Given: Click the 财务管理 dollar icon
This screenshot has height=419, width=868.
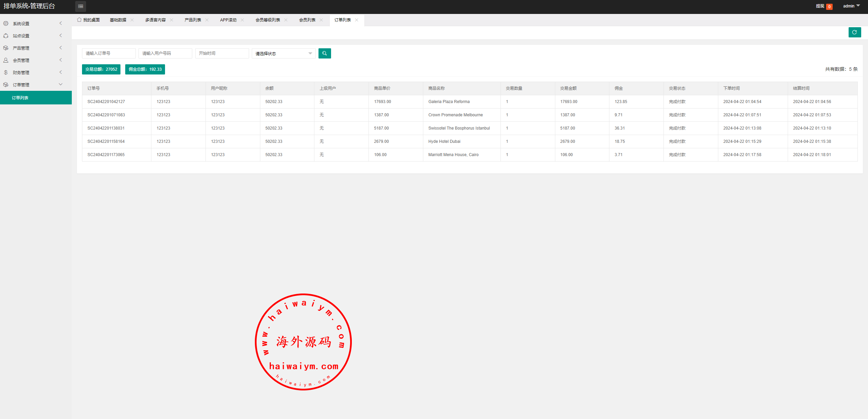Looking at the screenshot, I should 6,72.
